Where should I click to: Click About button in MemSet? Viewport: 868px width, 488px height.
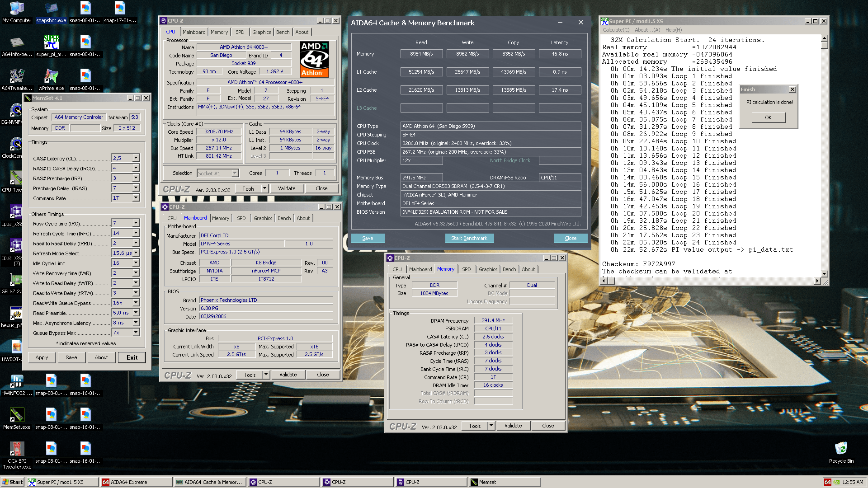pos(101,357)
